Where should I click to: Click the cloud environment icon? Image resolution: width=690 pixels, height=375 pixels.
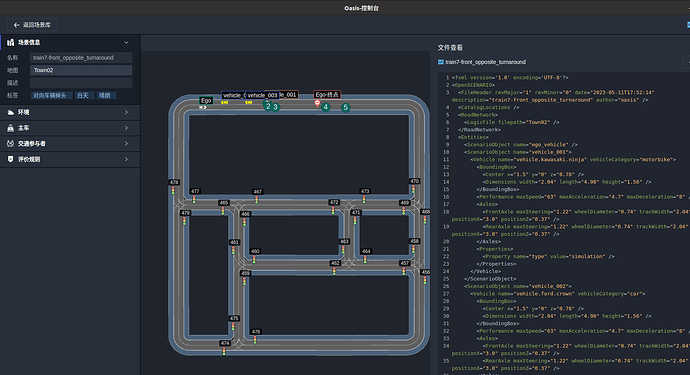coord(11,113)
